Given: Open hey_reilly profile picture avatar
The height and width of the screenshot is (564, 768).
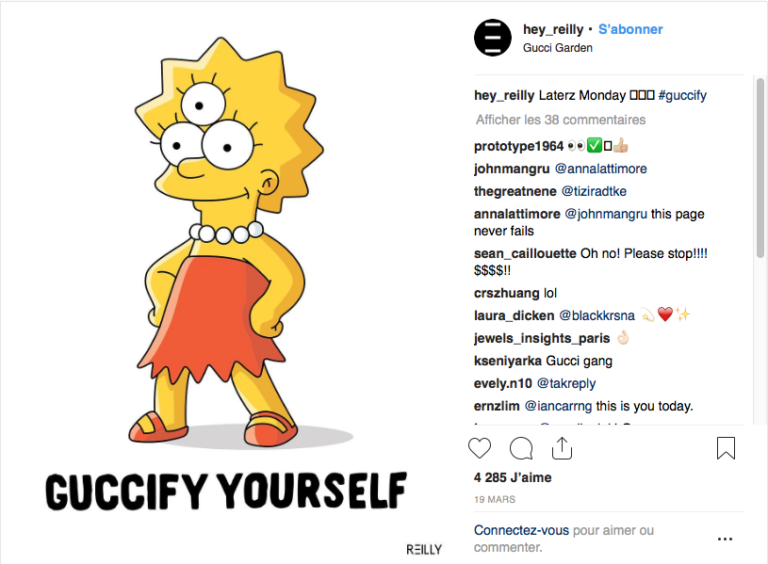Looking at the screenshot, I should 493,38.
